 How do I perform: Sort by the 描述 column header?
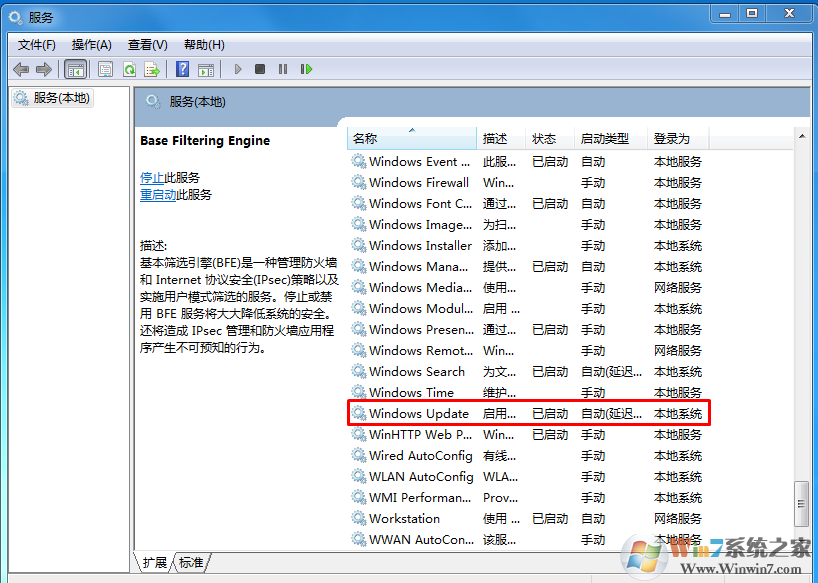click(x=501, y=138)
